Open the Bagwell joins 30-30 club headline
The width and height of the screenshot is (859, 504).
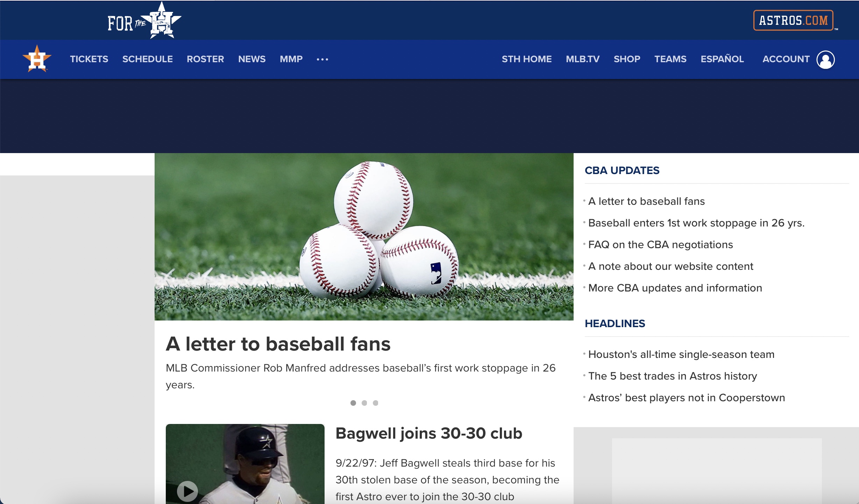429,433
